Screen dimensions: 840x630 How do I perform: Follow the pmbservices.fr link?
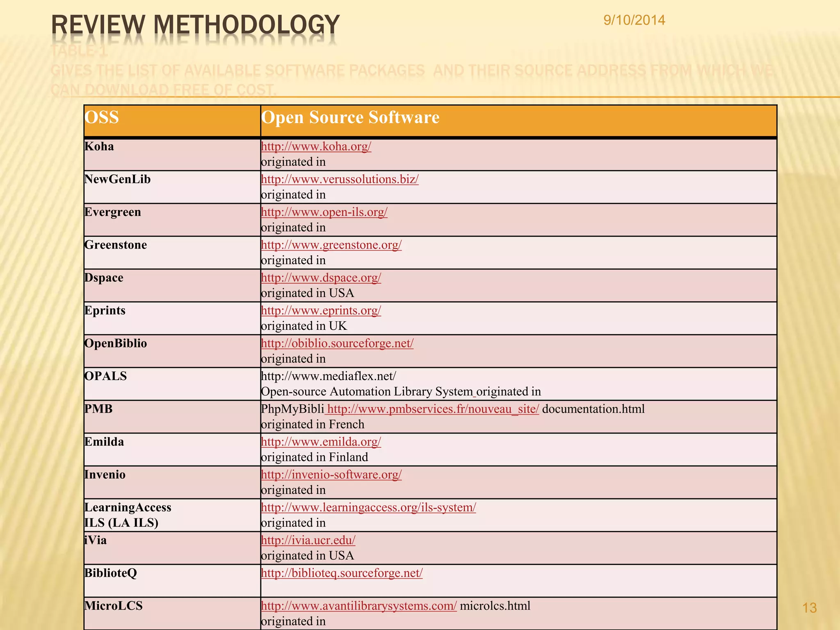433,409
